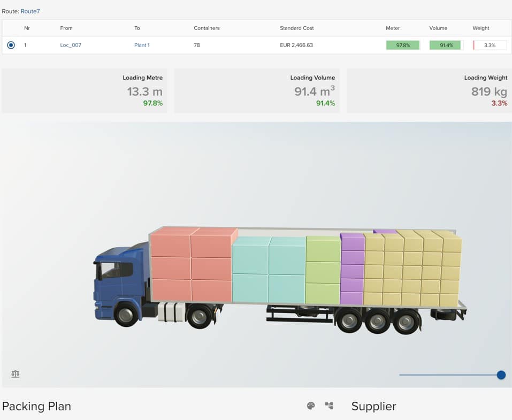Click the Meter 97.8% progress bar
512x420 pixels.
click(403, 45)
